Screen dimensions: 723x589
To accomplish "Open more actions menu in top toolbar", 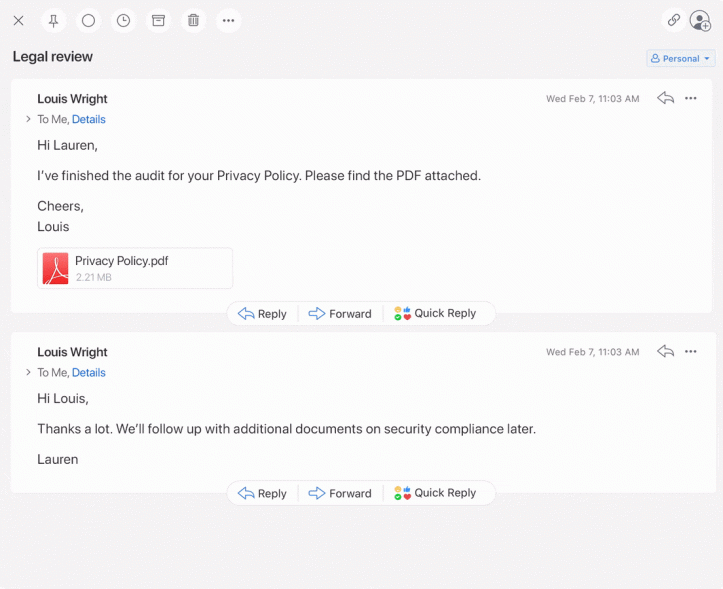I will click(x=228, y=21).
